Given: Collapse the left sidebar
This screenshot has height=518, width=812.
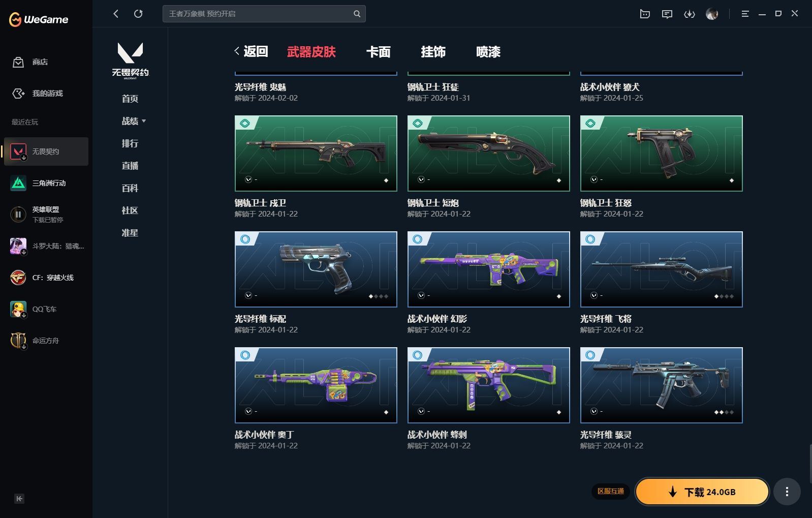Looking at the screenshot, I should (x=19, y=498).
